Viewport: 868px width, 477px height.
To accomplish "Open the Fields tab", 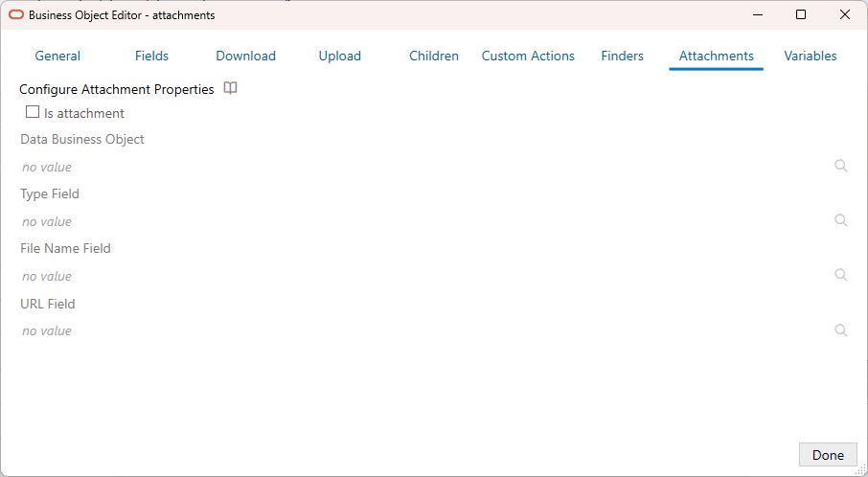I will click(151, 56).
